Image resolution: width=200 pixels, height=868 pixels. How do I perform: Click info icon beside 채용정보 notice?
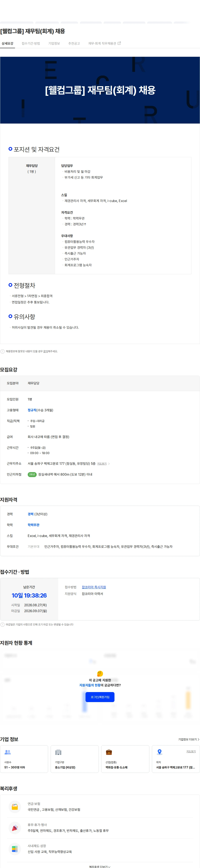pos(3,351)
